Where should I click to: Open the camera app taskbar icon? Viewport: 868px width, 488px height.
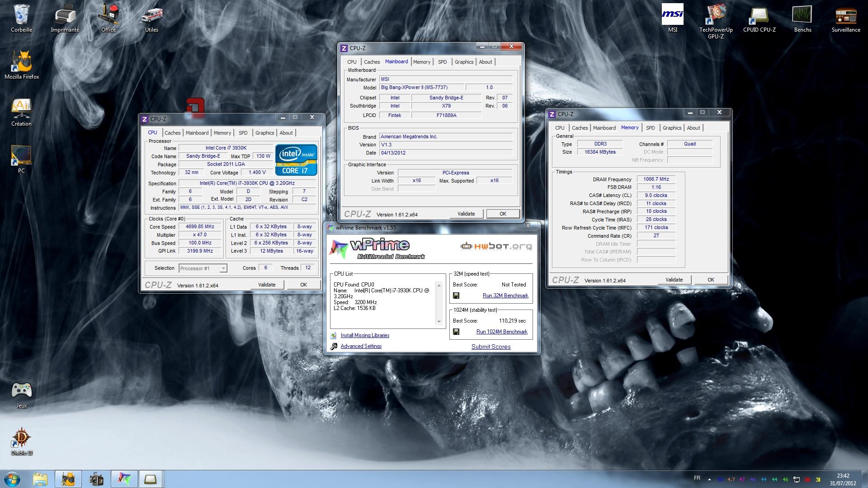tap(96, 479)
